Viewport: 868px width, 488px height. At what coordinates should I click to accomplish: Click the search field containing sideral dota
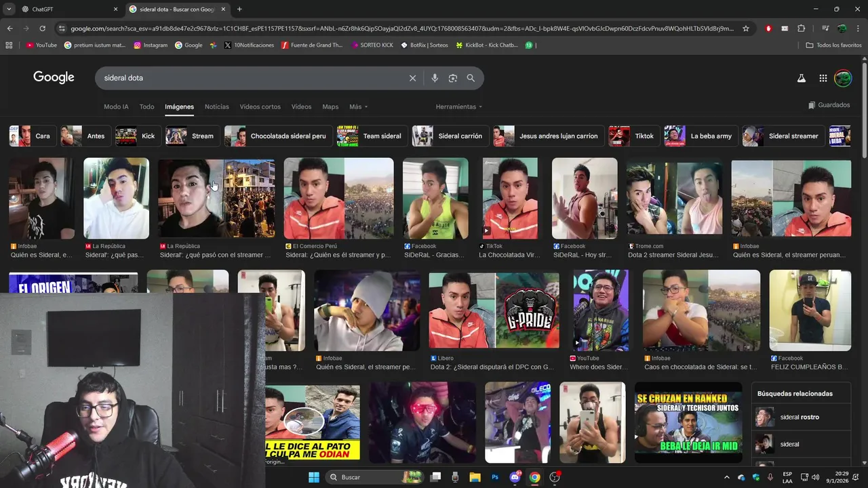[x=251, y=78]
